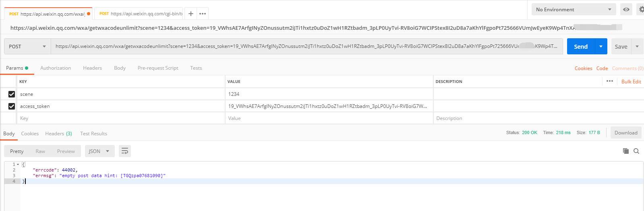Click the request URL input field
Image resolution: width=644 pixels, height=211 pixels.
point(306,46)
